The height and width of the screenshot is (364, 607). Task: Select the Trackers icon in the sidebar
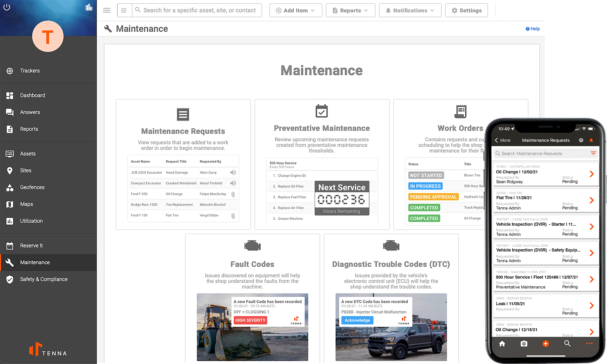[10, 71]
